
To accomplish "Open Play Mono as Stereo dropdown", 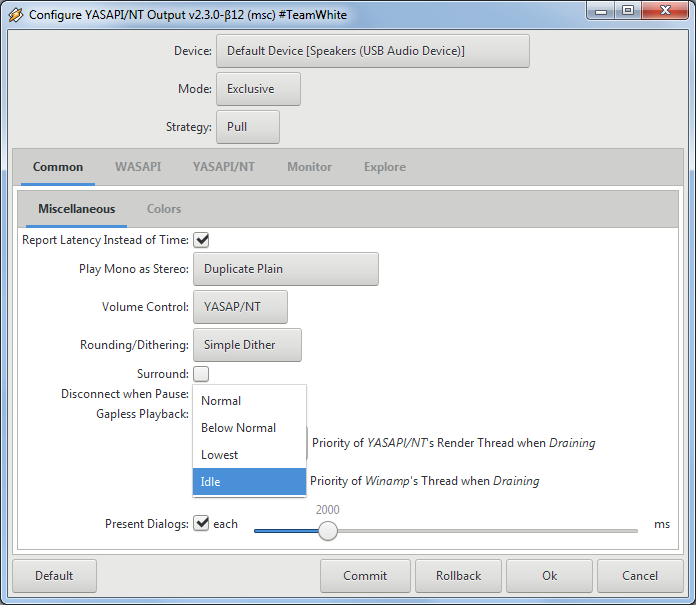I will point(285,269).
